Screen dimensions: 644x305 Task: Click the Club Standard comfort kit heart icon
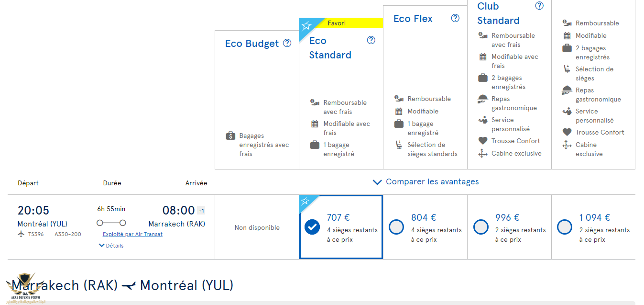pyautogui.click(x=483, y=141)
